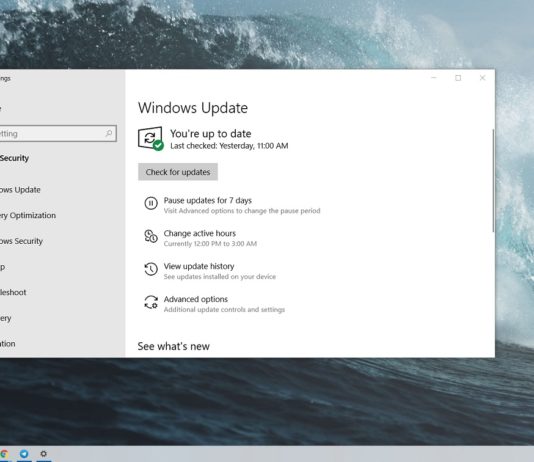The width and height of the screenshot is (534, 462).
Task: Open the blue Telegram taskbar icon
Action: (24, 454)
